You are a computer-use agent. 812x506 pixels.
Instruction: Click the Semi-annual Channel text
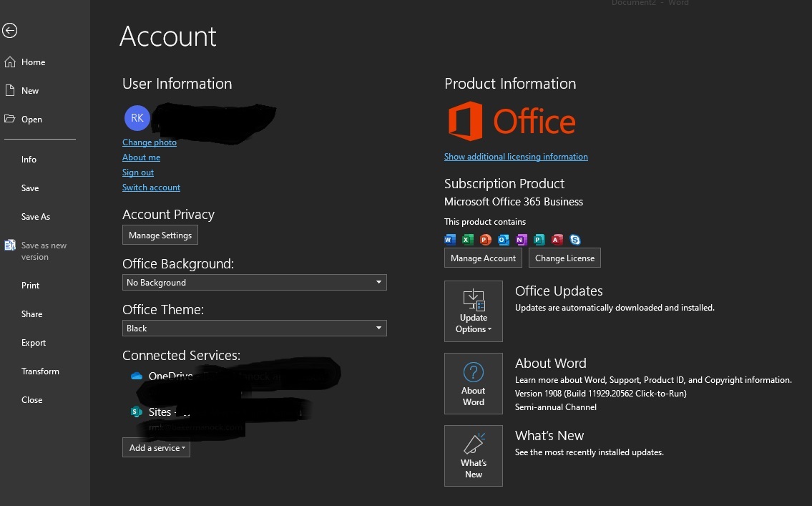coord(556,407)
